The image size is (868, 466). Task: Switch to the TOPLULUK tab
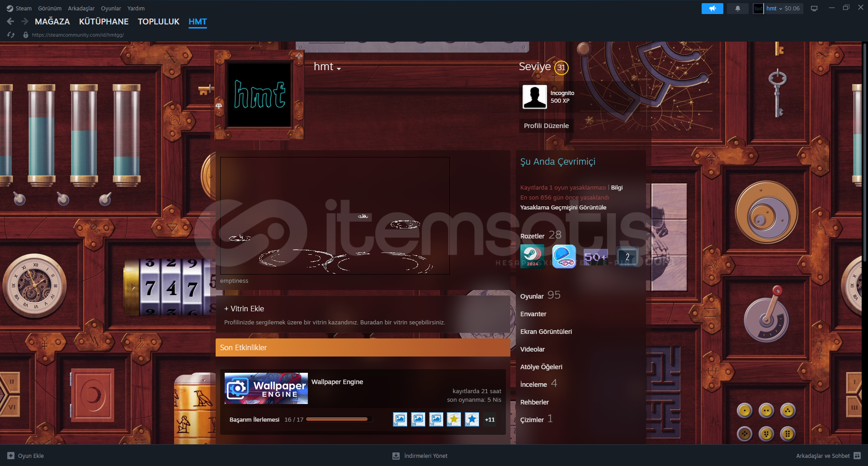tap(159, 21)
